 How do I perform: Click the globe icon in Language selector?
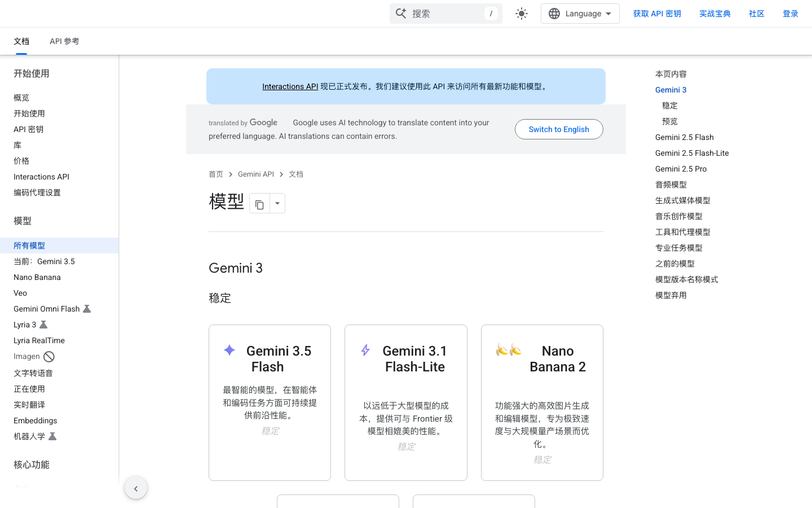[x=554, y=14]
